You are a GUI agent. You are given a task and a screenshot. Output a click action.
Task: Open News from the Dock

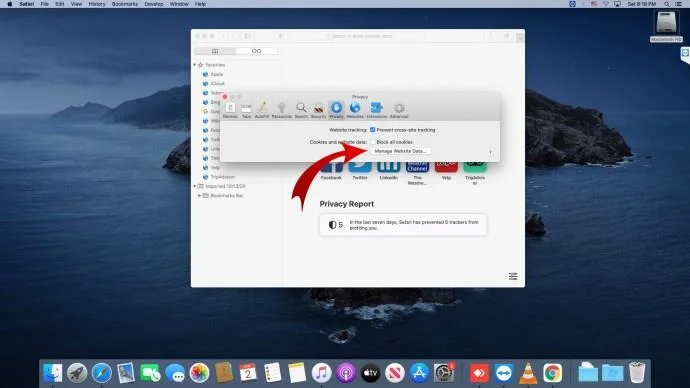pyautogui.click(x=395, y=373)
